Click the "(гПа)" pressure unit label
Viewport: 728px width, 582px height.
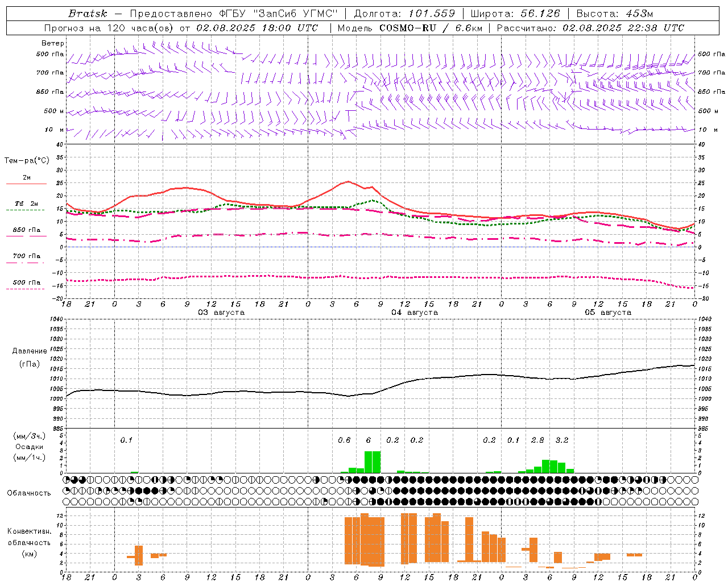30,364
